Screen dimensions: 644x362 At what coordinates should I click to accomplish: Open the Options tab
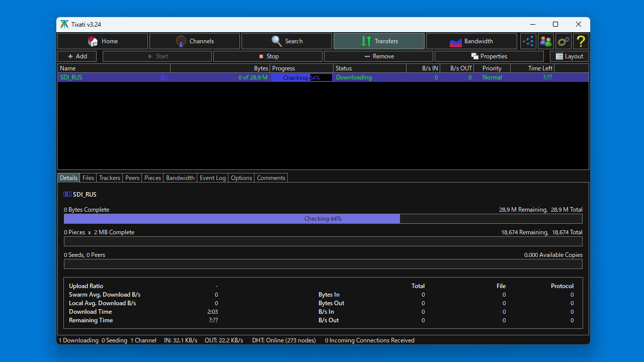tap(242, 178)
